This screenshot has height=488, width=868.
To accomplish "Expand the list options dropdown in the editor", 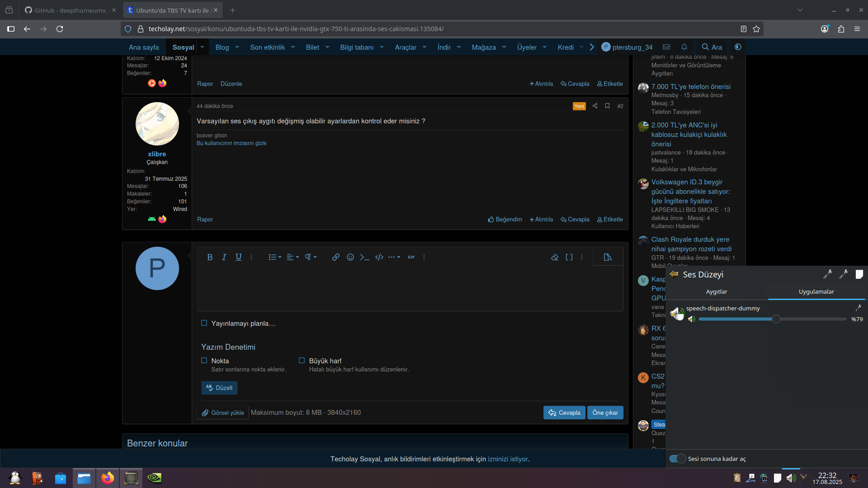I will point(275,257).
